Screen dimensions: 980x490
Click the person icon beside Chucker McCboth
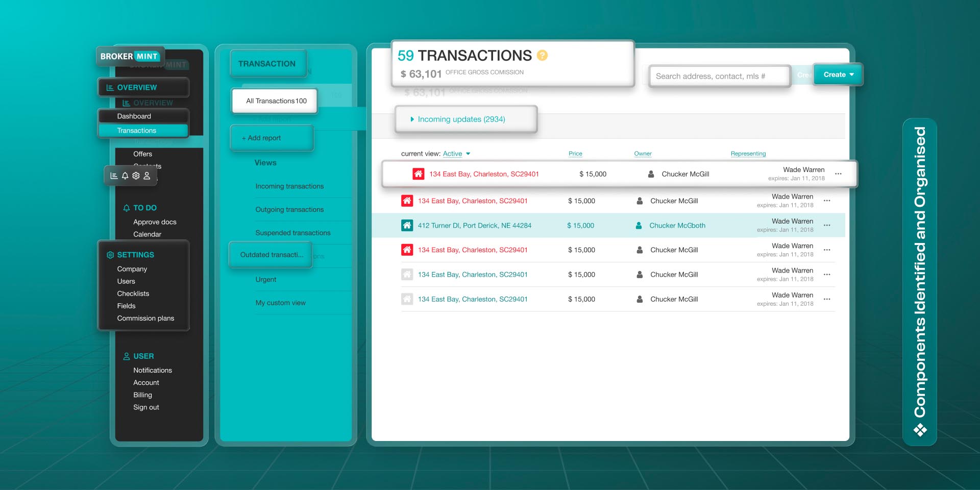tap(639, 225)
